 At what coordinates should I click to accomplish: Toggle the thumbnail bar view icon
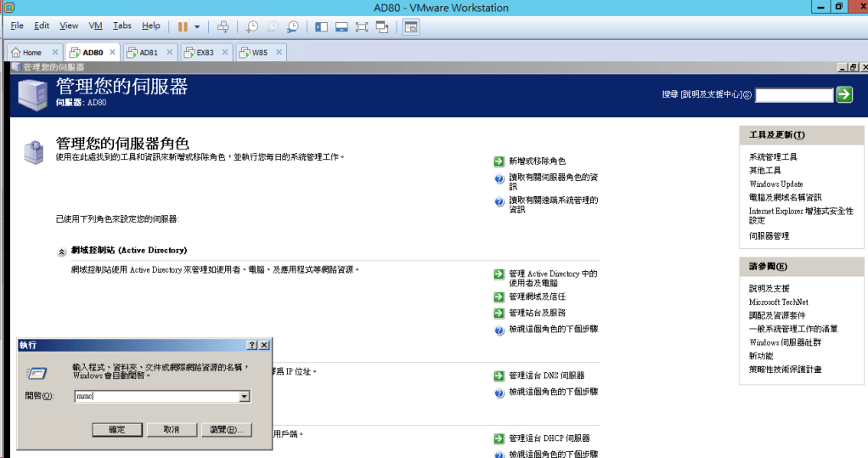coord(341,26)
